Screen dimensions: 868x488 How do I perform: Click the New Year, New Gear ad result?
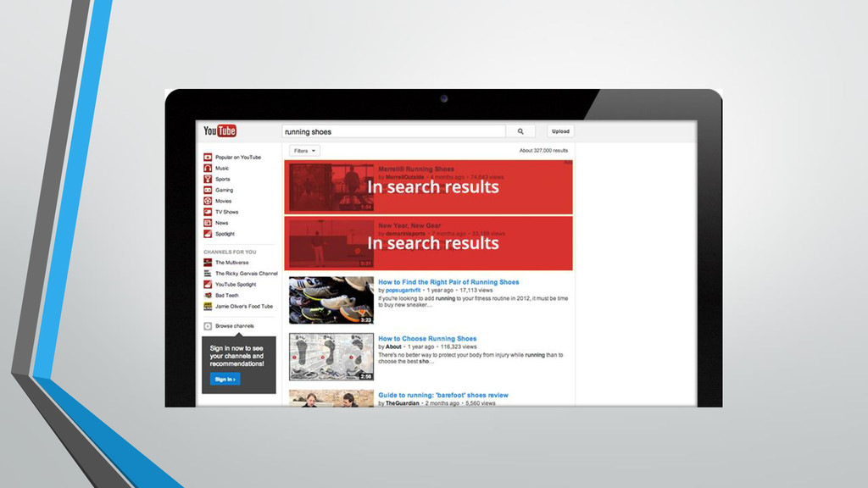coord(428,243)
